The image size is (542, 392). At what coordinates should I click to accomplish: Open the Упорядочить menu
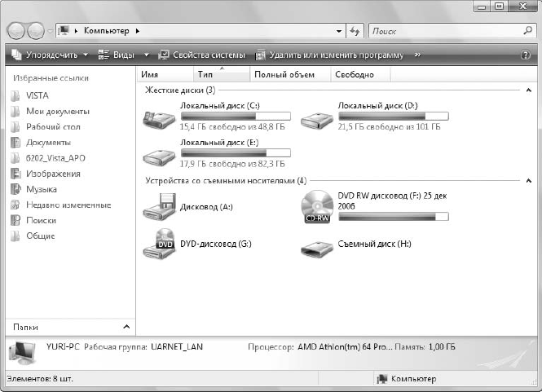[50, 55]
